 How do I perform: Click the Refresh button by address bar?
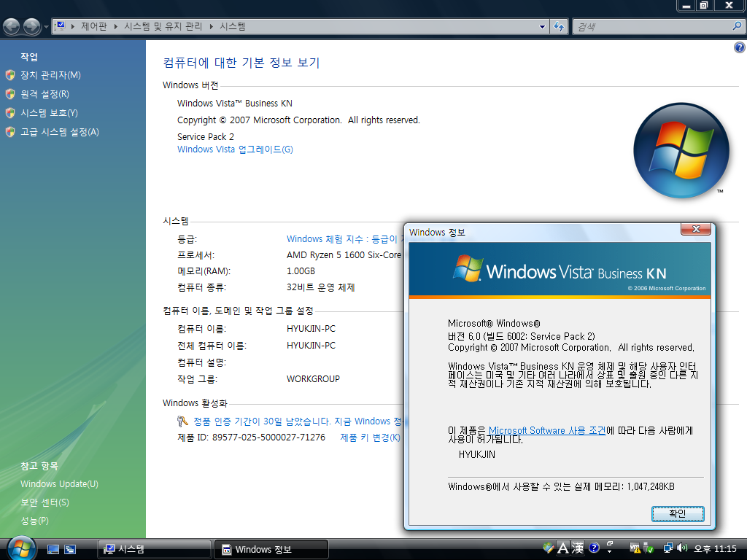tap(558, 27)
